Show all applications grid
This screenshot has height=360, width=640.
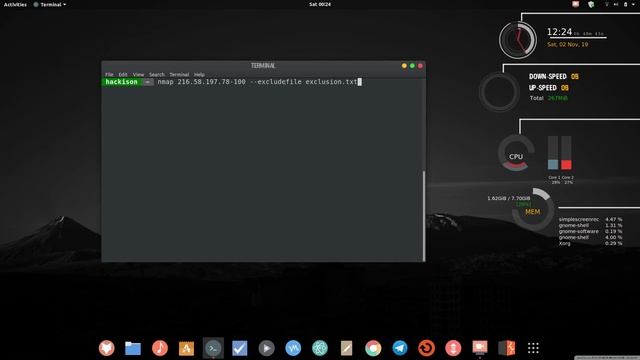pos(533,348)
